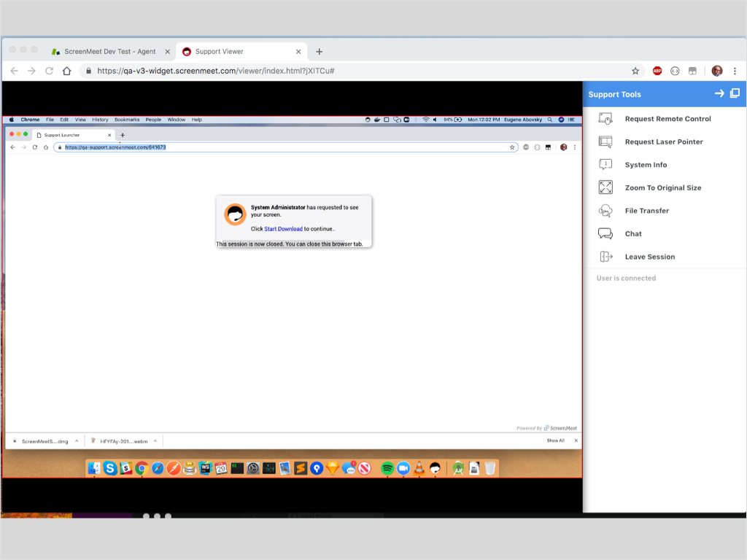
Task: Click the Request Remote Control icon
Action: click(605, 119)
